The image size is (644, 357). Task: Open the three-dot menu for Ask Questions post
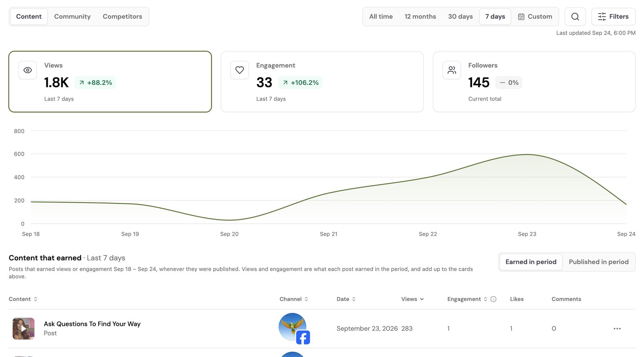(617, 329)
